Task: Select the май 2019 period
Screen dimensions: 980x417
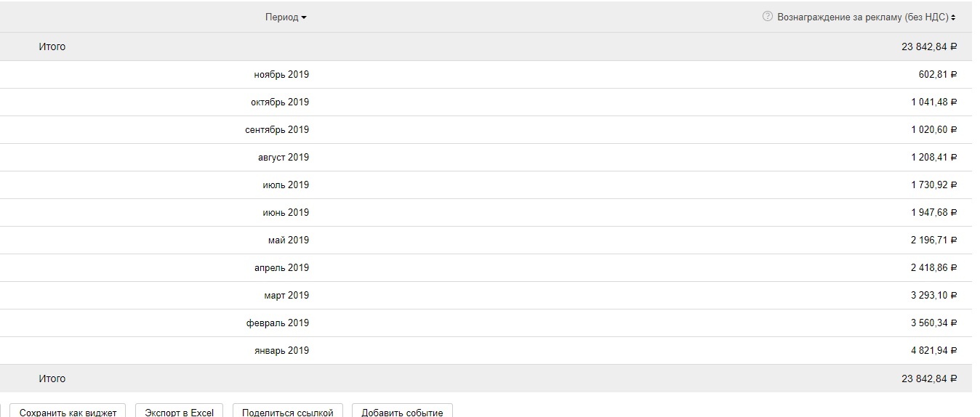Action: tap(288, 240)
